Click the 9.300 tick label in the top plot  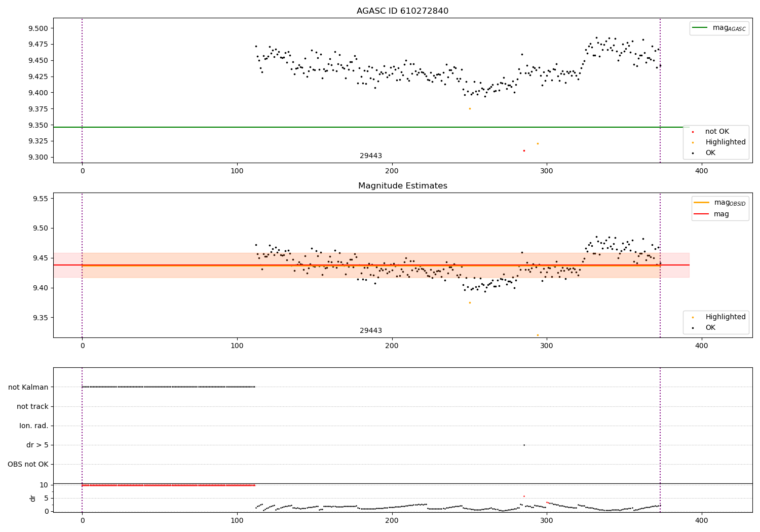(x=39, y=157)
